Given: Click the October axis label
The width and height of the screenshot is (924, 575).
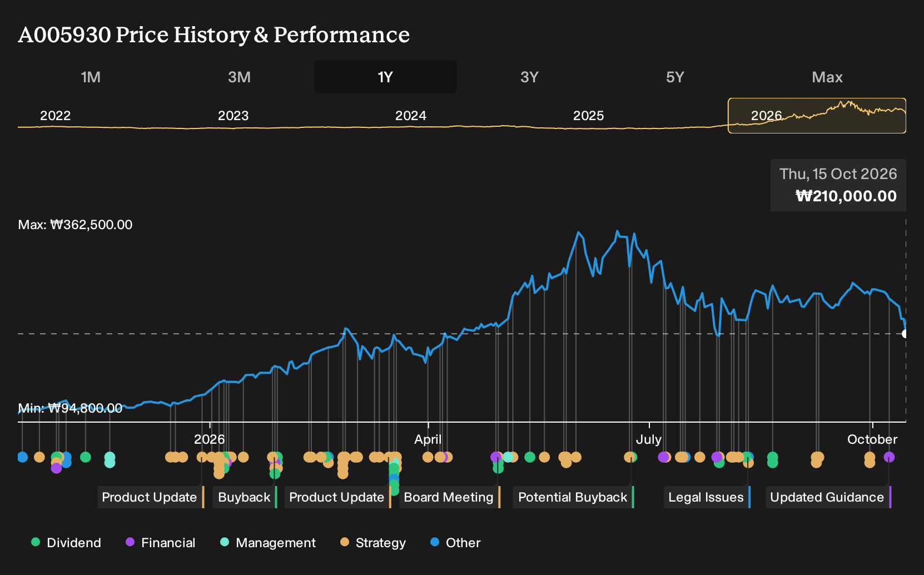Looking at the screenshot, I should pyautogui.click(x=872, y=439).
